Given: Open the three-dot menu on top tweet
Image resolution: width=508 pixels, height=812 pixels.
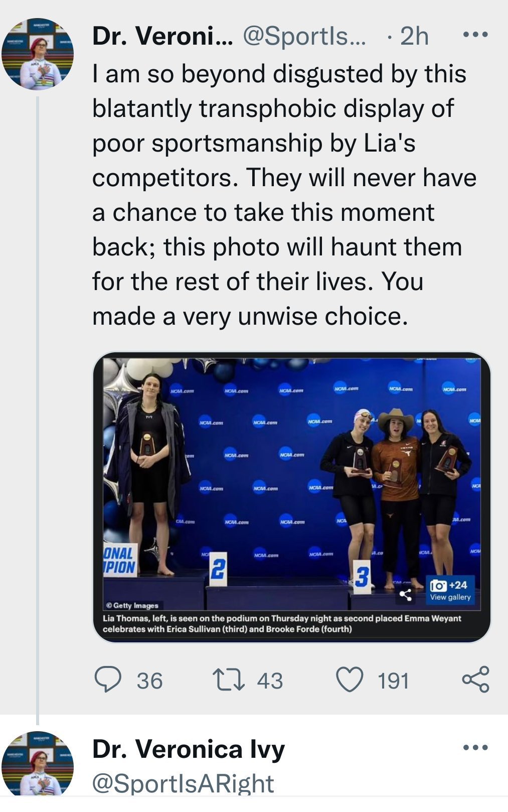Looking at the screenshot, I should (x=475, y=35).
